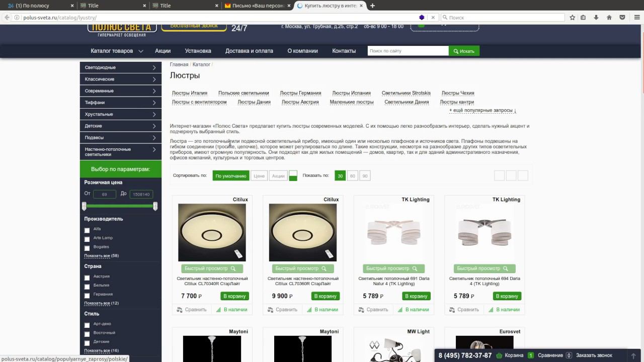644x362 pixels.
Task: Go to the Firefox home icon
Action: tap(609, 17)
